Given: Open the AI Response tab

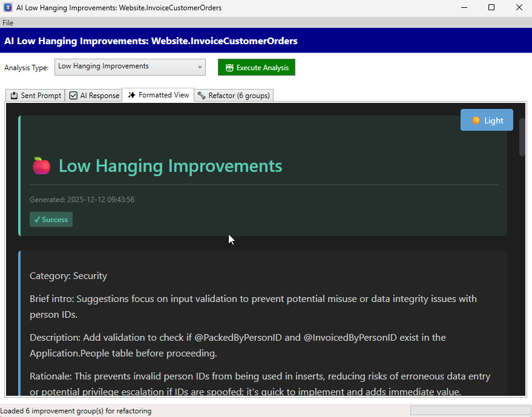Looking at the screenshot, I should (x=94, y=96).
